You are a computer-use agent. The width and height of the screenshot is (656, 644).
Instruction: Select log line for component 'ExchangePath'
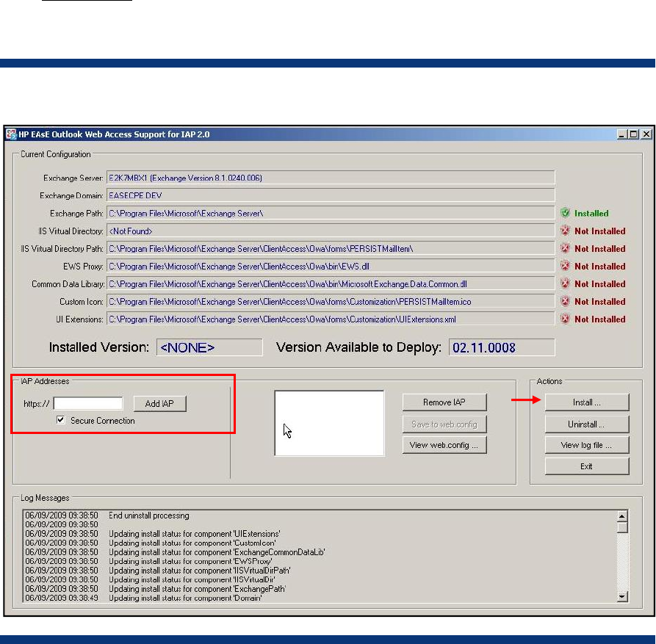point(197,589)
